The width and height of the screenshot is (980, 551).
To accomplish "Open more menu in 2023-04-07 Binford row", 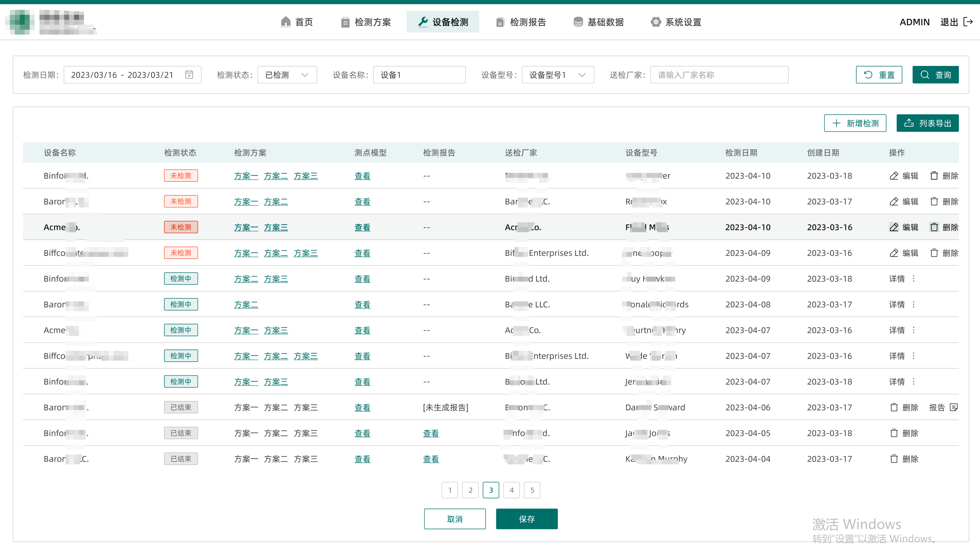I will click(914, 381).
